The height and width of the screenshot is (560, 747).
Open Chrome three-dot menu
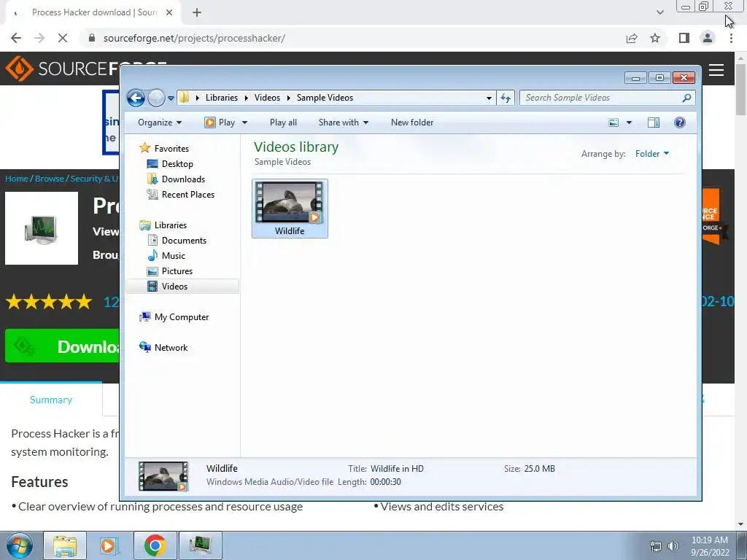click(x=731, y=38)
